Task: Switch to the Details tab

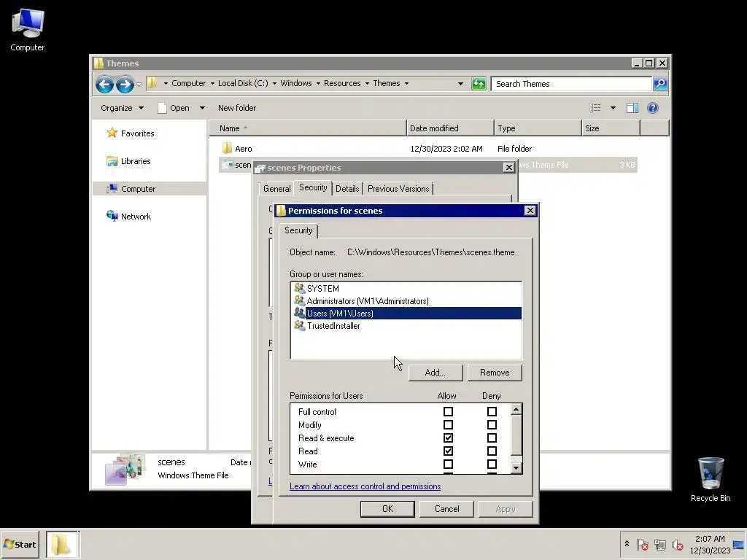Action: click(347, 189)
